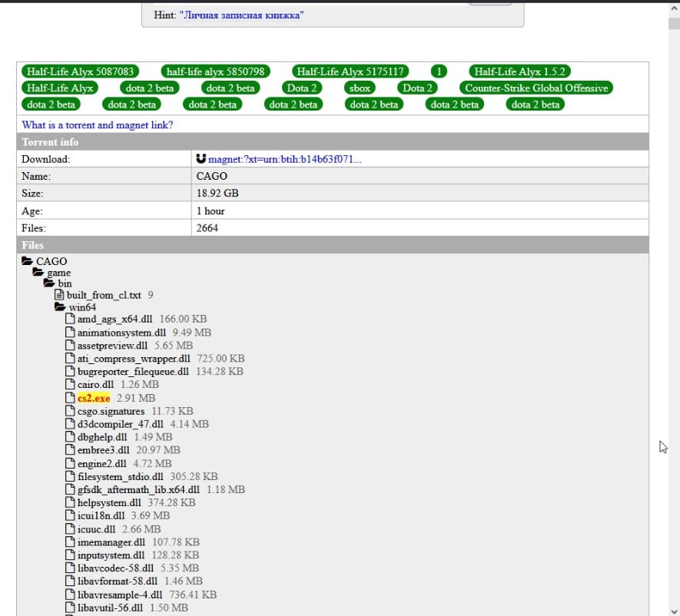Click the age value '1 hour'
This screenshot has width=680, height=616.
[x=211, y=210]
